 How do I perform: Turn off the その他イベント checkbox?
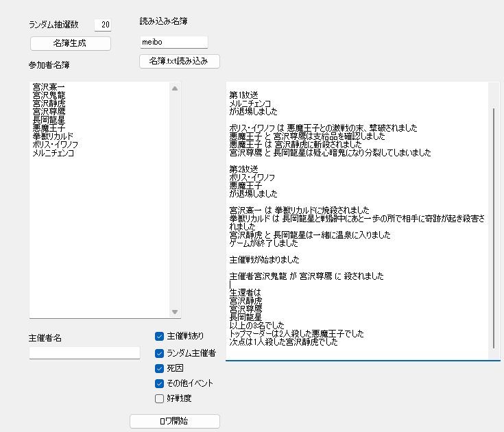pos(159,383)
